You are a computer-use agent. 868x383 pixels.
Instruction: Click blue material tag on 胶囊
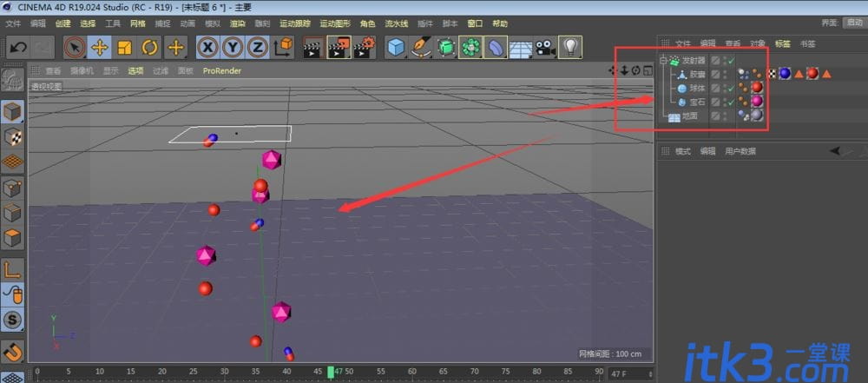785,74
